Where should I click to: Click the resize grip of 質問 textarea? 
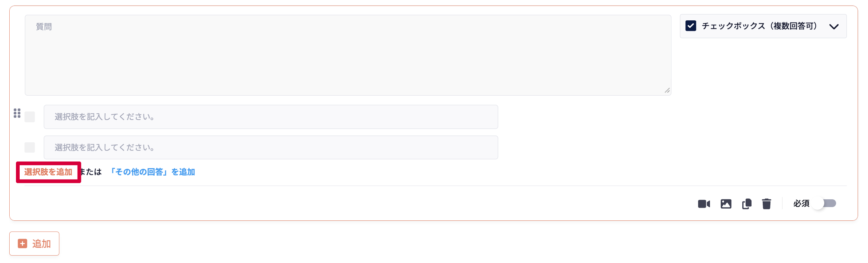coord(667,91)
